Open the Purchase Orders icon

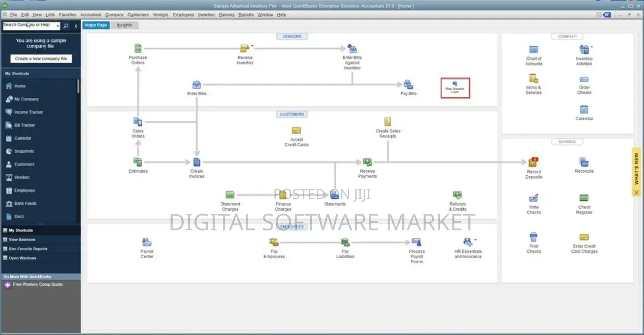pyautogui.click(x=138, y=48)
